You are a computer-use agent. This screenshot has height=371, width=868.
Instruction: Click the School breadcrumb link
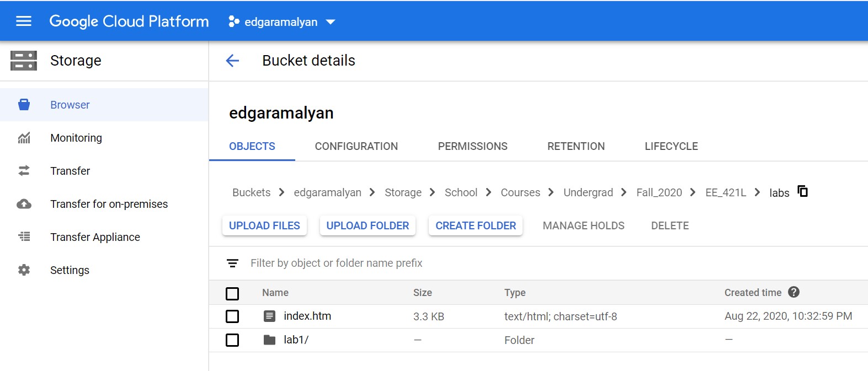[461, 192]
